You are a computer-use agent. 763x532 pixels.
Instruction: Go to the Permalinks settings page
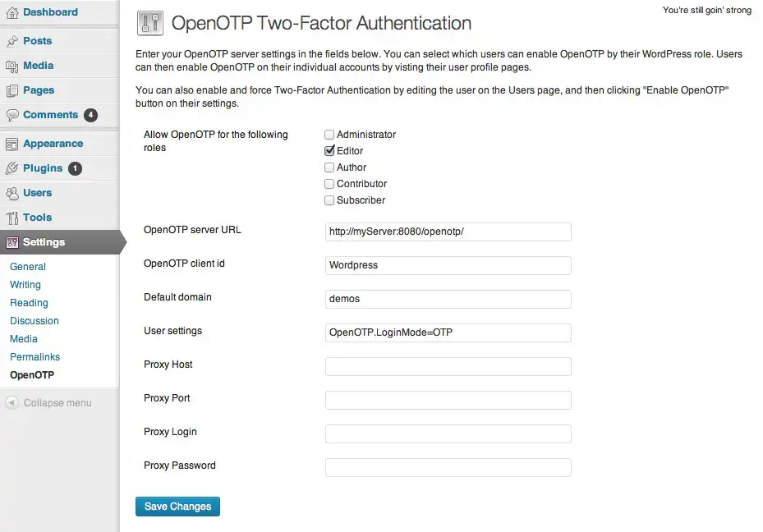coord(34,357)
